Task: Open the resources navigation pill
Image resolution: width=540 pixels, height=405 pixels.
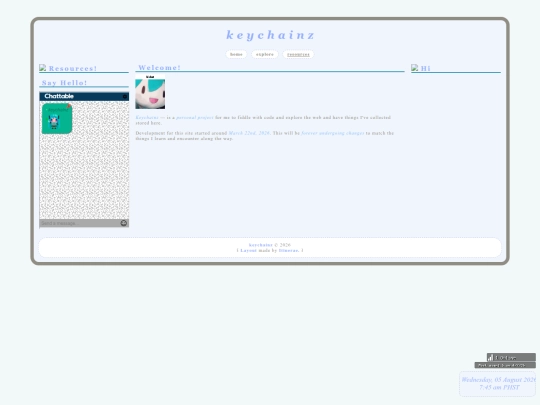Action: [x=298, y=54]
